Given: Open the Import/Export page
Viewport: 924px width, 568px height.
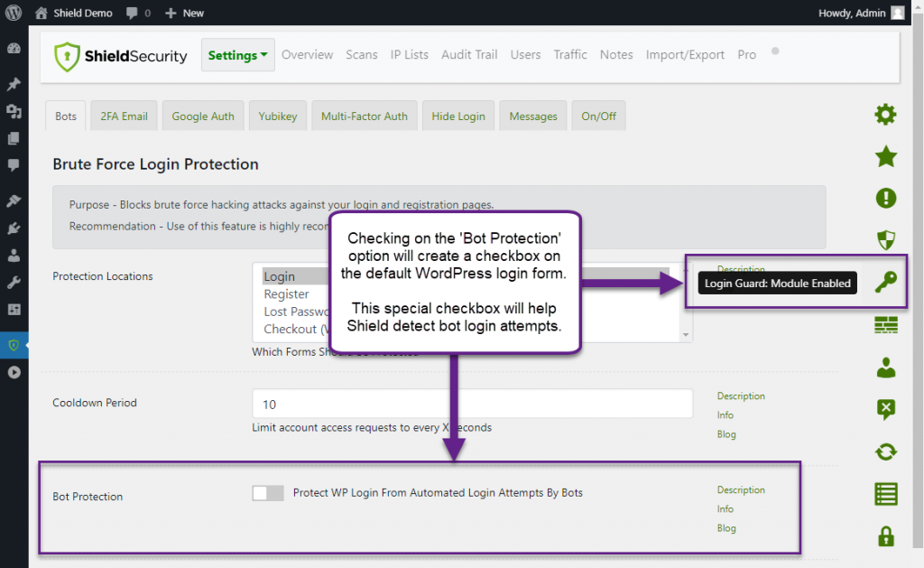Looking at the screenshot, I should click(685, 55).
